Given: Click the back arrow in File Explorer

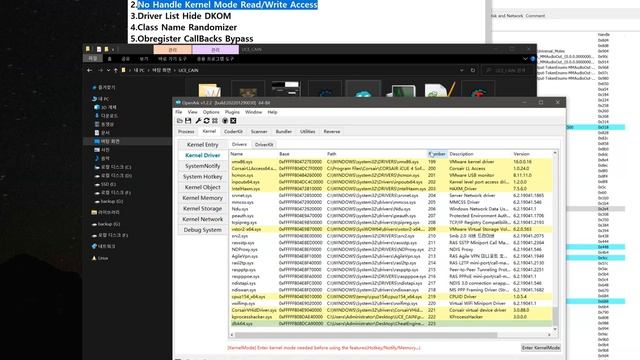Looking at the screenshot, I should tap(89, 70).
